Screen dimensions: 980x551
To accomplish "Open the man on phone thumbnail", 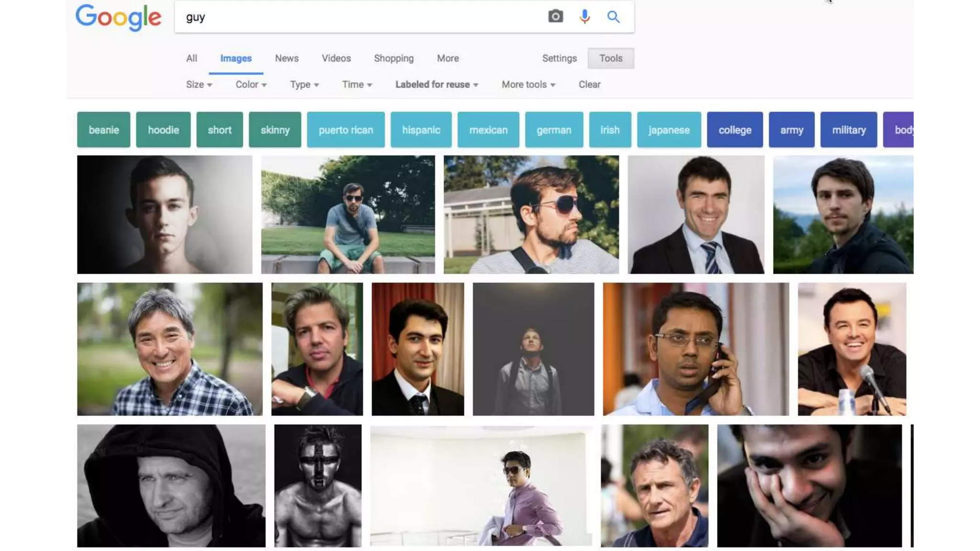I will click(695, 349).
